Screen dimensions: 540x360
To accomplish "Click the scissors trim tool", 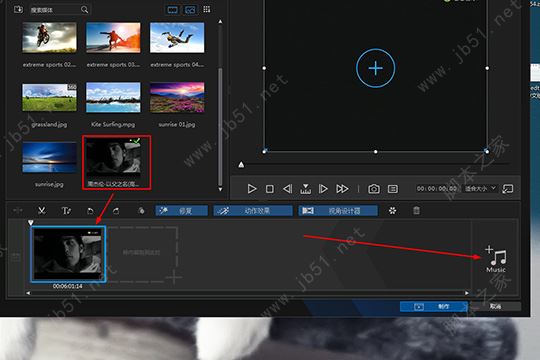I will [x=42, y=210].
